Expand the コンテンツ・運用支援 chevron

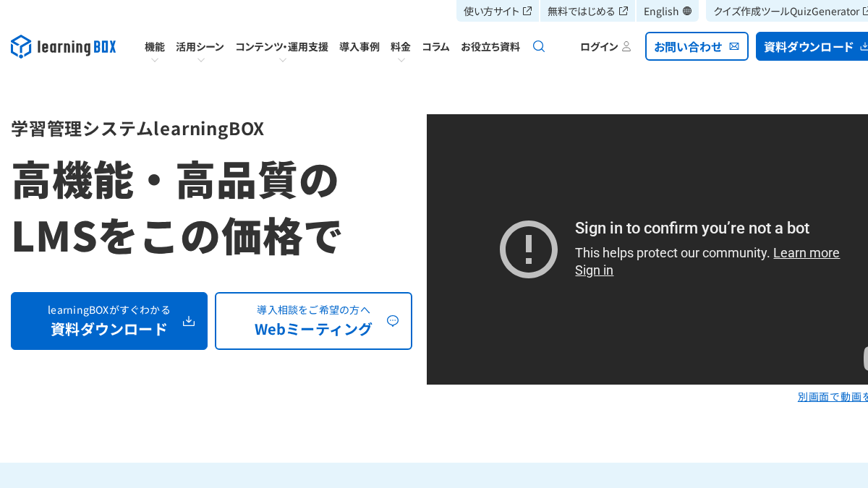tap(282, 60)
